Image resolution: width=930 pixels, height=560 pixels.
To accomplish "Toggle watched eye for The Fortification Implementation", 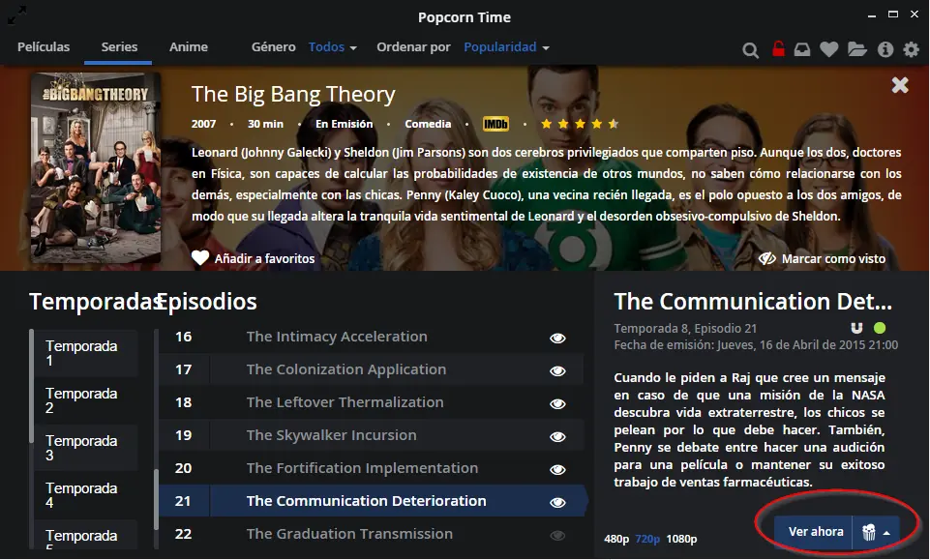I will point(557,469).
